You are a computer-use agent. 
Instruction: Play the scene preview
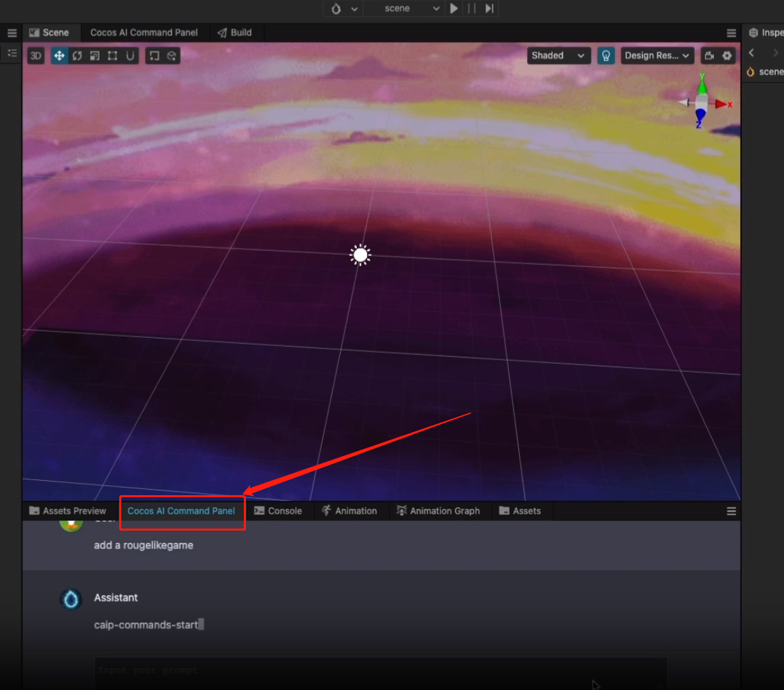coord(454,8)
